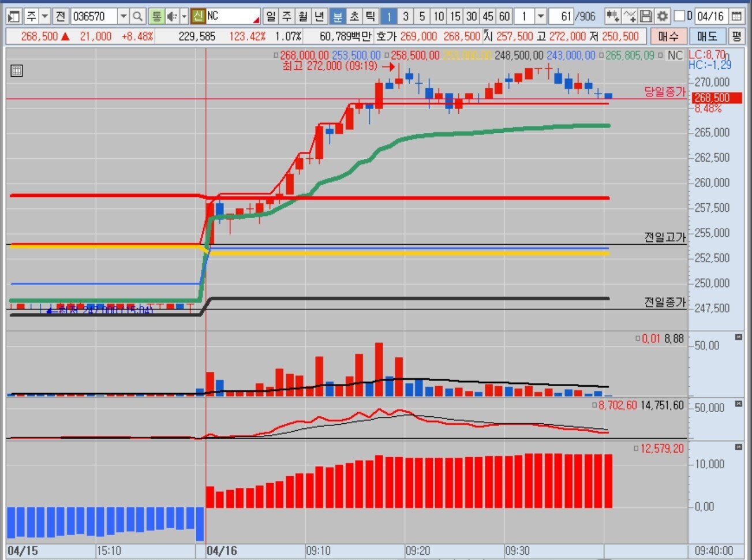Toggle the green 통 button

(156, 16)
